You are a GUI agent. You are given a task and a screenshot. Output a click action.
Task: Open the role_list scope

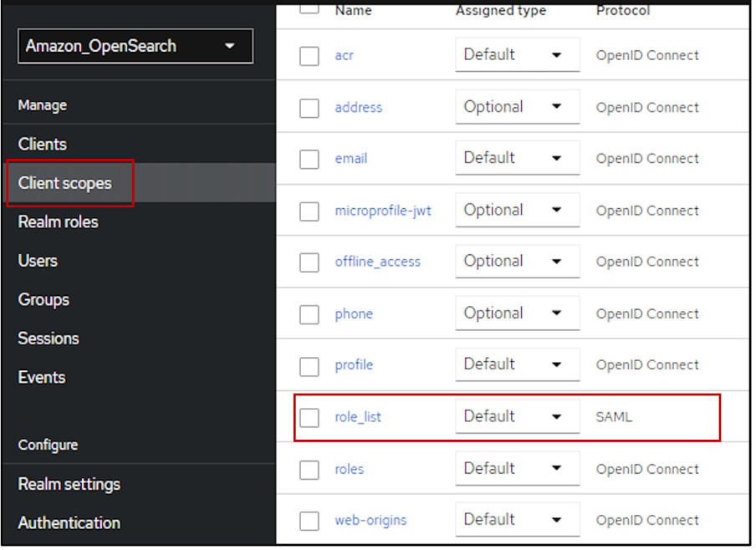point(358,417)
